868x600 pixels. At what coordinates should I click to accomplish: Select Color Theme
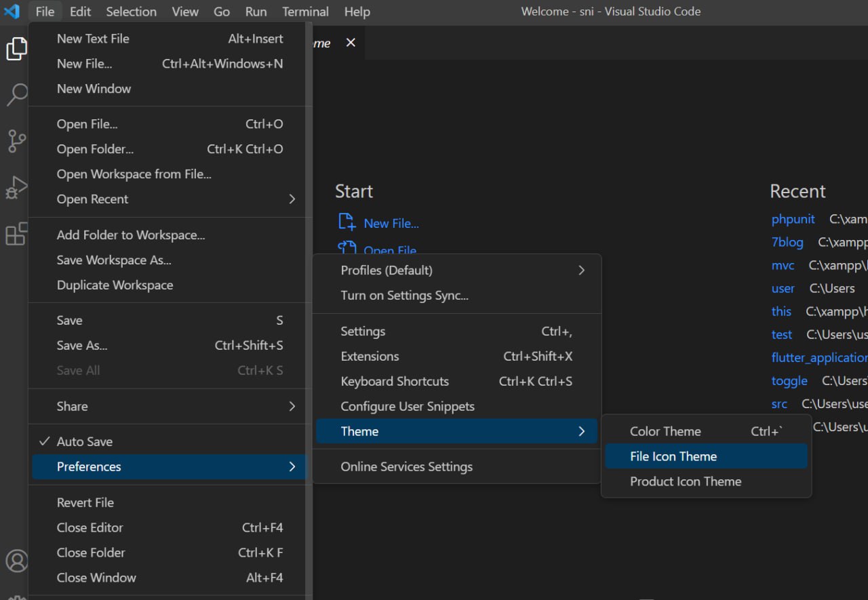(706, 431)
